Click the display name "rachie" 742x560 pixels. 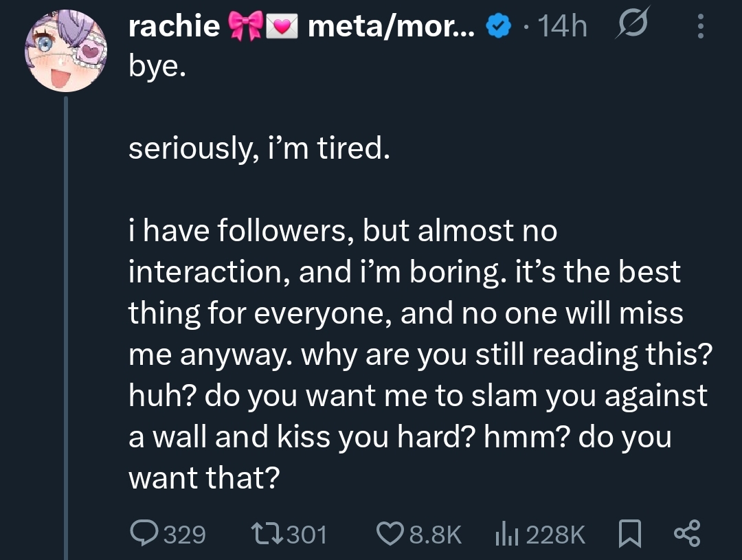[x=174, y=27]
